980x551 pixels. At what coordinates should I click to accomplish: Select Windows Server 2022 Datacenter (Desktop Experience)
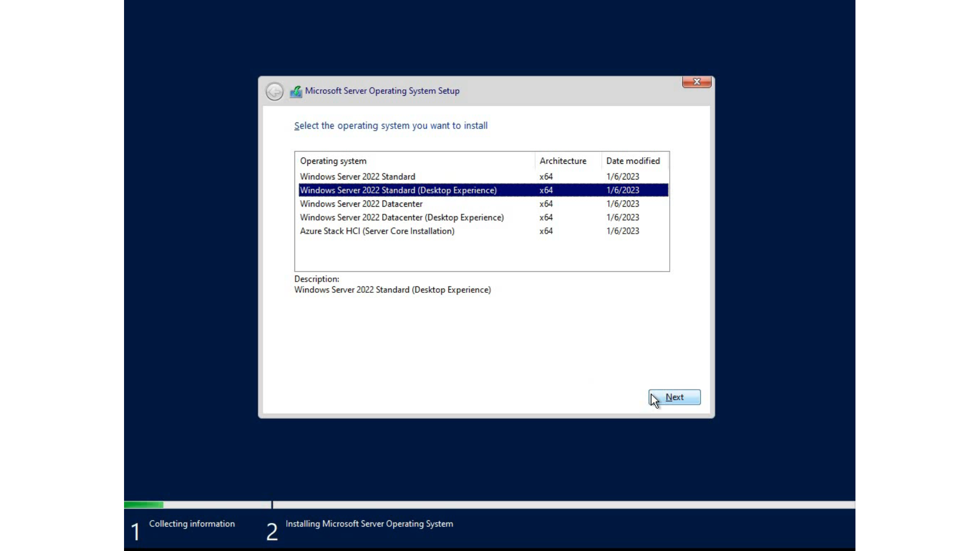pyautogui.click(x=483, y=217)
